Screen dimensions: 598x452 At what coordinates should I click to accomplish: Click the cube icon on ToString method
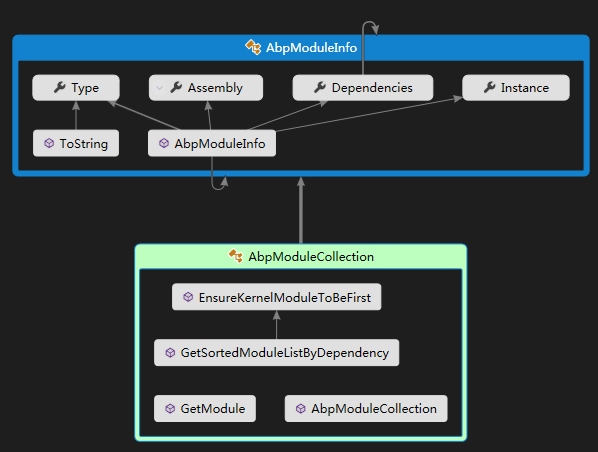(49, 143)
